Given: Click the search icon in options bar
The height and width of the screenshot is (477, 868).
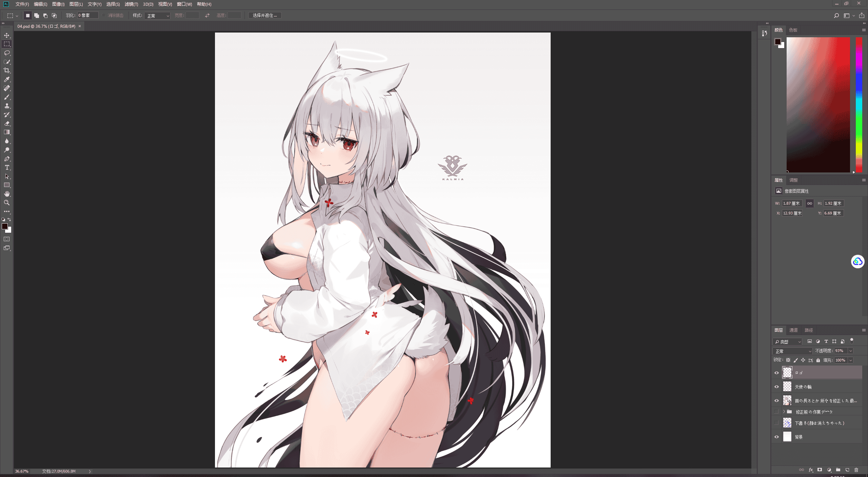Looking at the screenshot, I should click(x=836, y=16).
